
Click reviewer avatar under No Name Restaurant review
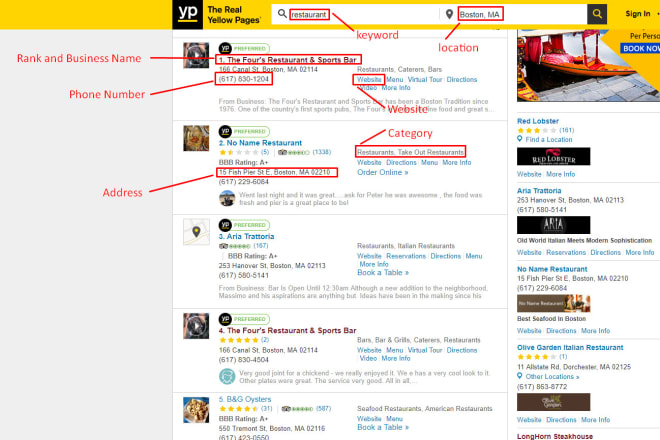pyautogui.click(x=227, y=198)
